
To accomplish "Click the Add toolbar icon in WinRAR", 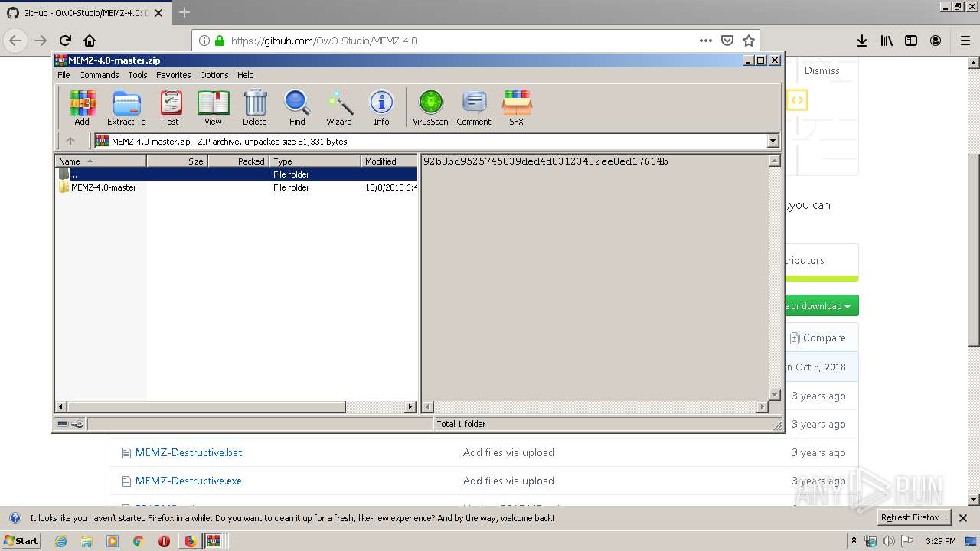I will (82, 107).
